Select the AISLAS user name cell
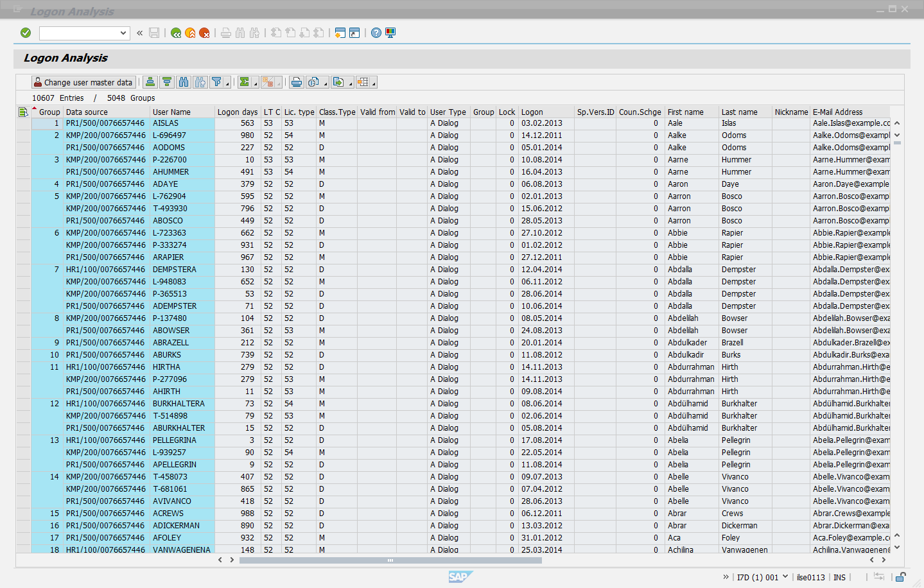 pos(182,123)
